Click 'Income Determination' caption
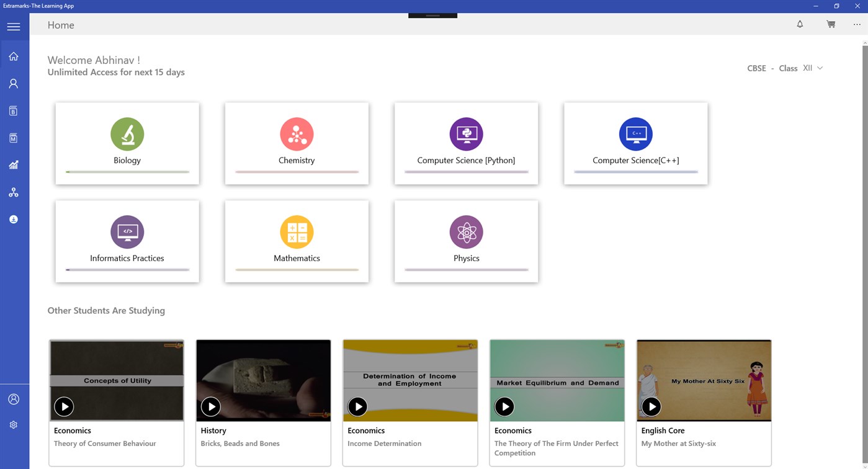The width and height of the screenshot is (868, 469). (384, 444)
